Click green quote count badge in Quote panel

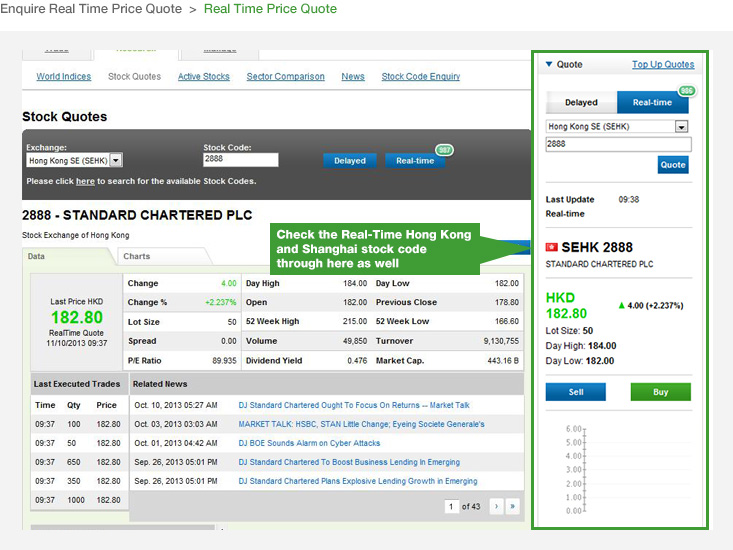coord(687,91)
